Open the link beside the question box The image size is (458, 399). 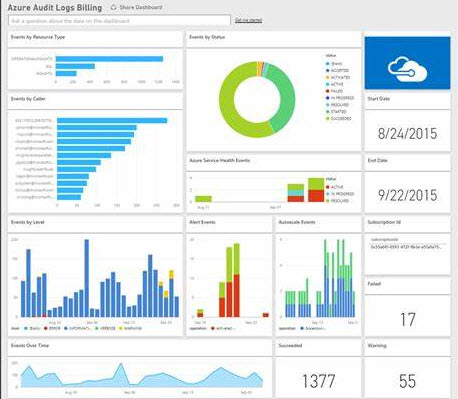[248, 20]
